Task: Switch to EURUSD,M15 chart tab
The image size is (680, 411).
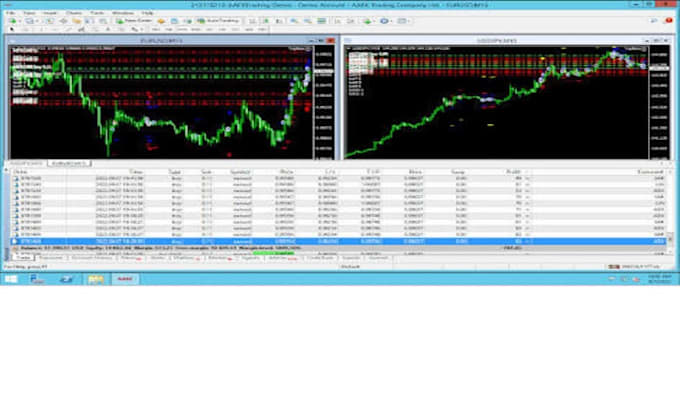Action: pyautogui.click(x=69, y=163)
